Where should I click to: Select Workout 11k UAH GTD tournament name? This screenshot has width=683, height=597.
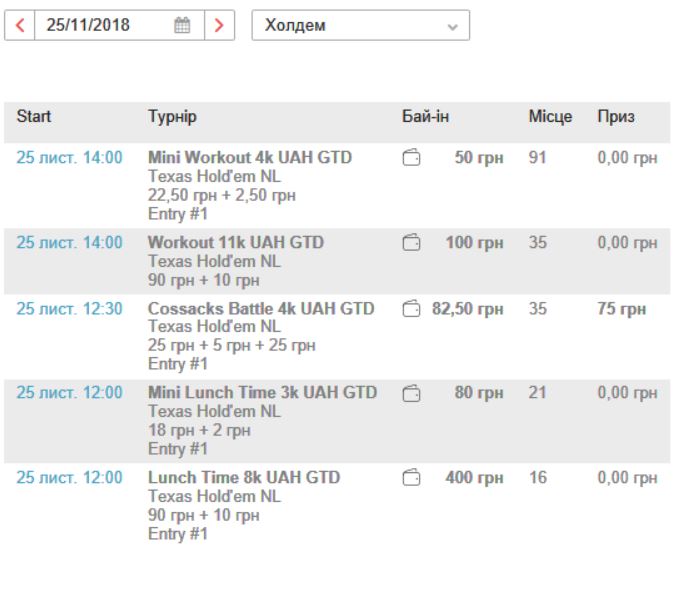pos(236,242)
